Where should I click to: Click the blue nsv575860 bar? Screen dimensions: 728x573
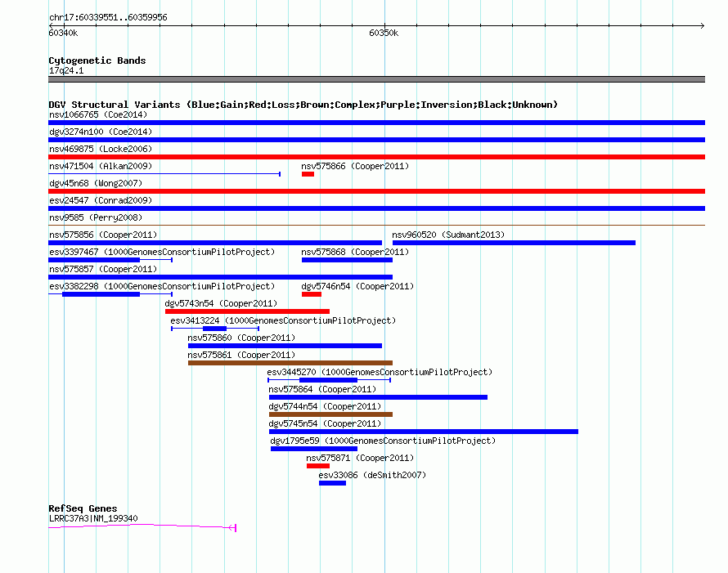tap(285, 346)
